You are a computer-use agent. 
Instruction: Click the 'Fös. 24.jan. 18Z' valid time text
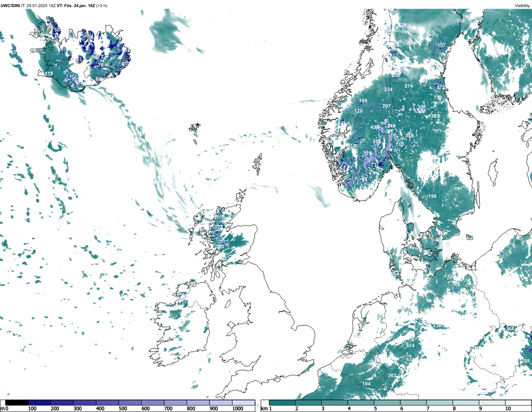point(79,5)
